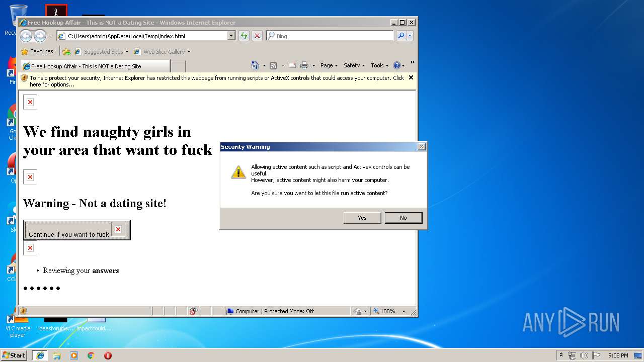Viewport: 644px width, 362px height.
Task: Expand the address bar URL dropdown
Action: click(231, 36)
